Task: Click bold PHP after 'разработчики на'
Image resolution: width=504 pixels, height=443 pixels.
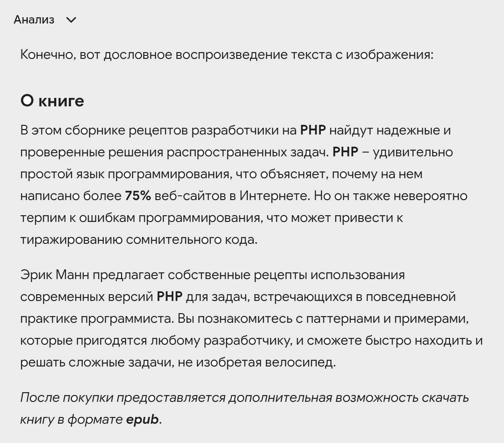Action: tap(313, 130)
